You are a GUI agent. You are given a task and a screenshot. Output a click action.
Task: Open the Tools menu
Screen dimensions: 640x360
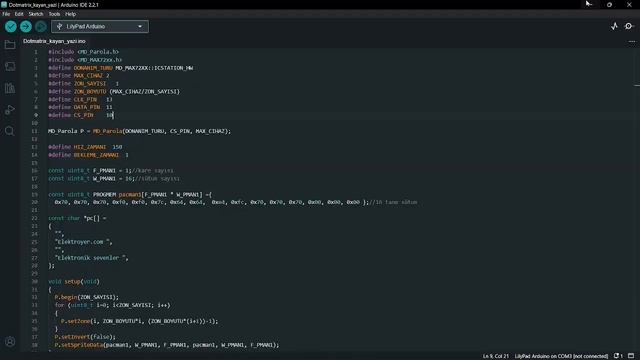[54, 14]
